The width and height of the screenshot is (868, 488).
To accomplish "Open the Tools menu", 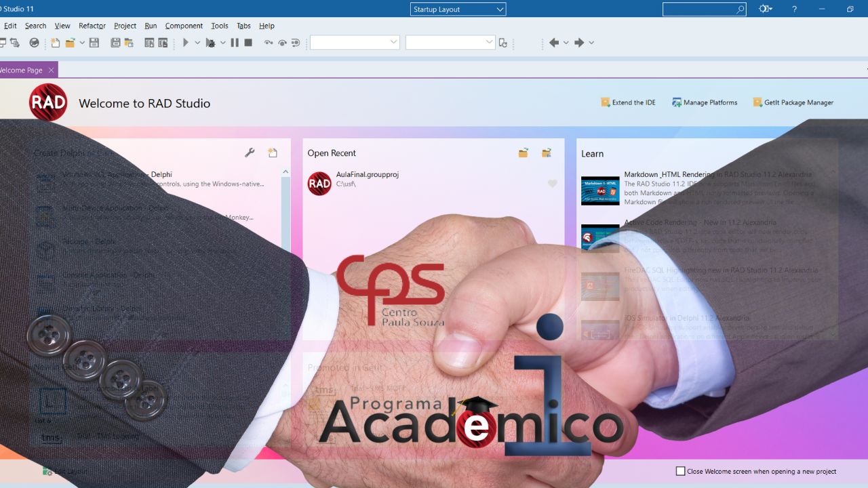I will [220, 26].
